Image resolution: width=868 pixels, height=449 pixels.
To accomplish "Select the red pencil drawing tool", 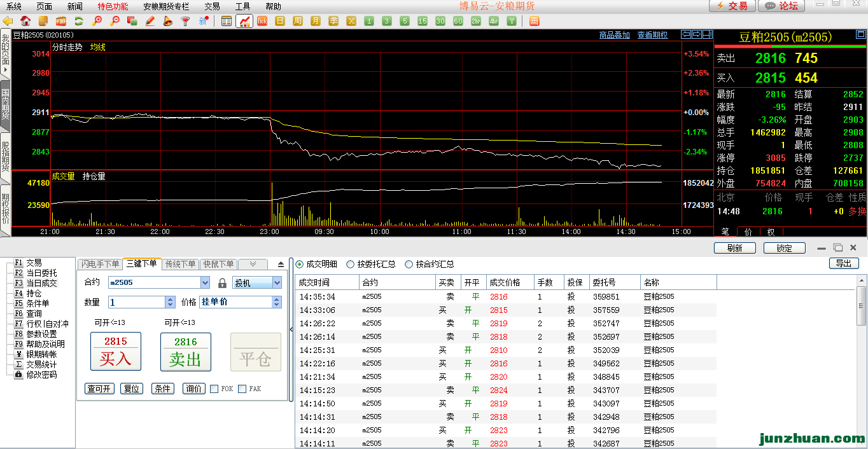I will [150, 21].
